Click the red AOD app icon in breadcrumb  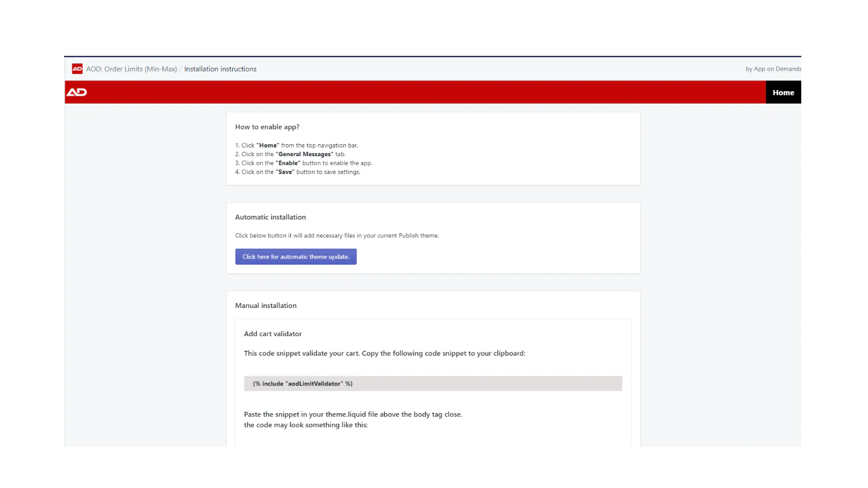(77, 69)
